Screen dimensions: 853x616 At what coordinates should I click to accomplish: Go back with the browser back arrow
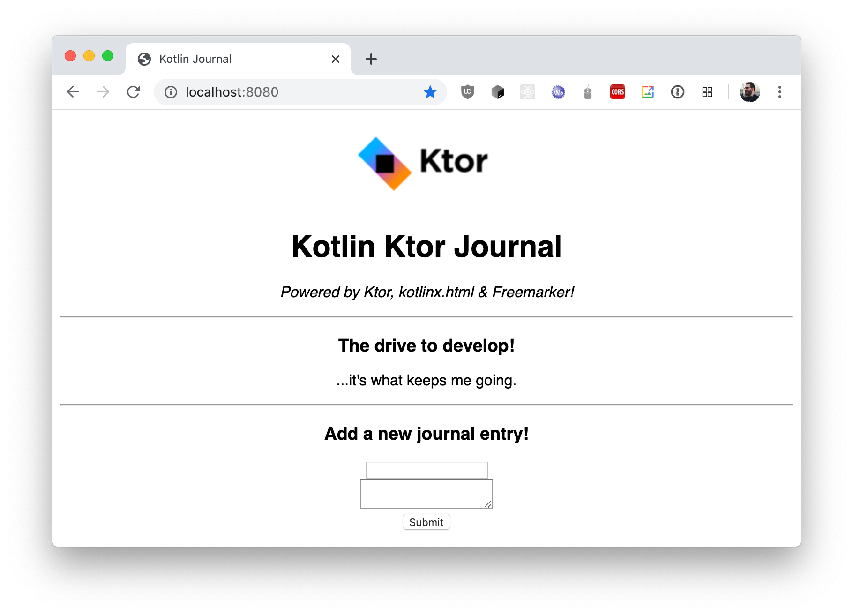(73, 92)
